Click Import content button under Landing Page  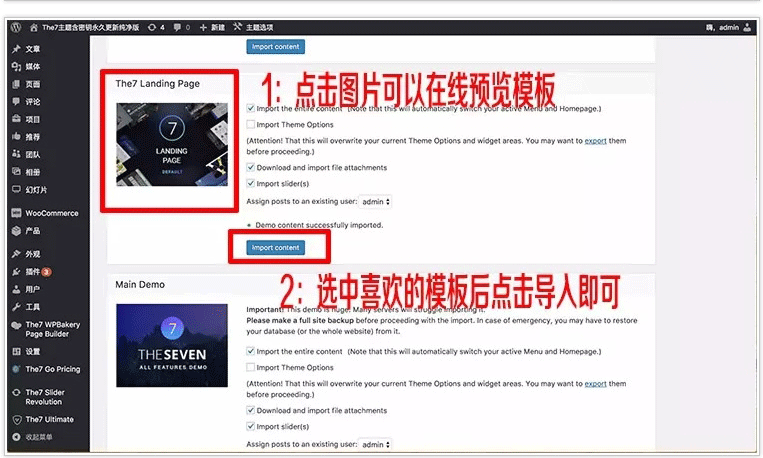coord(275,248)
